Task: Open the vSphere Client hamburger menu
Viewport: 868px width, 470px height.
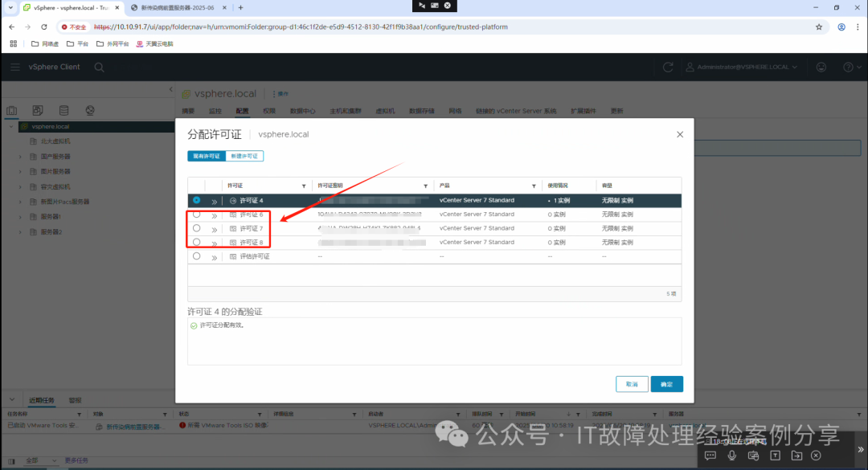Action: (x=15, y=67)
